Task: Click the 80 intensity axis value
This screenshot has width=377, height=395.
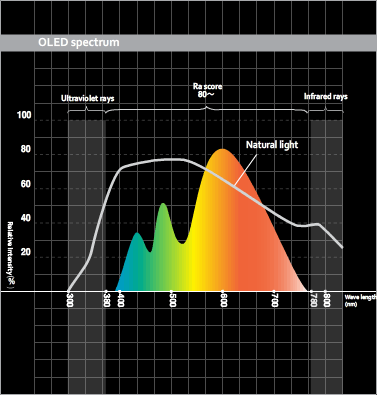Action: (26, 149)
